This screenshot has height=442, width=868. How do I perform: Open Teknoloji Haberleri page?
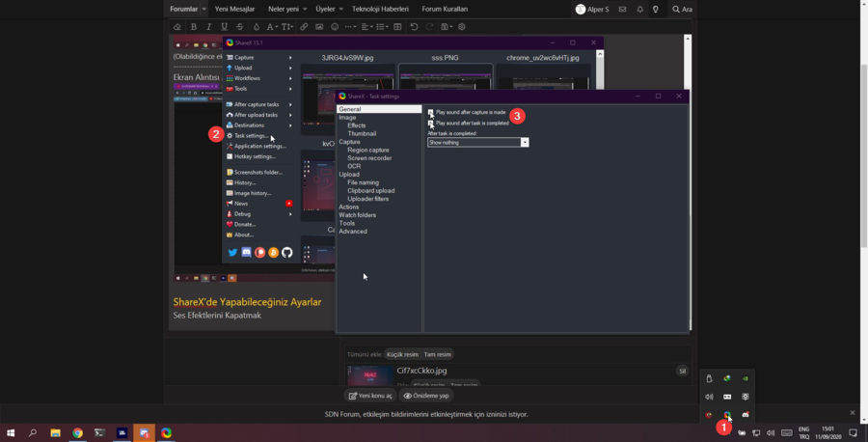pos(380,9)
